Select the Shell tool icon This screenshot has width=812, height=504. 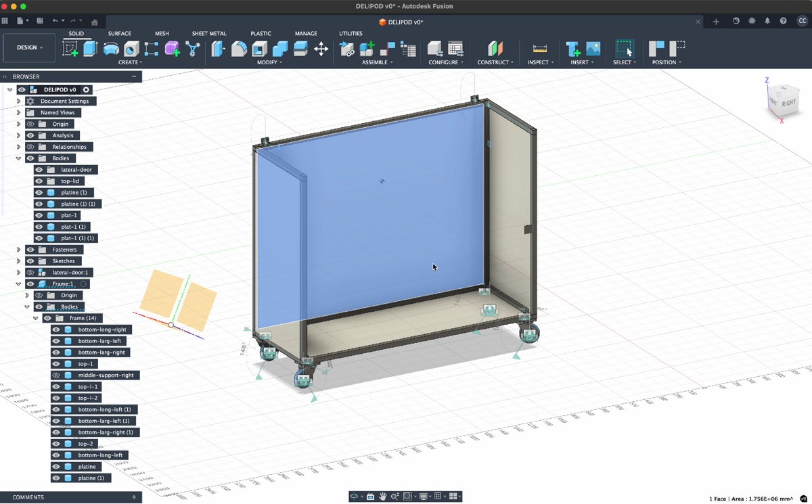click(x=260, y=48)
